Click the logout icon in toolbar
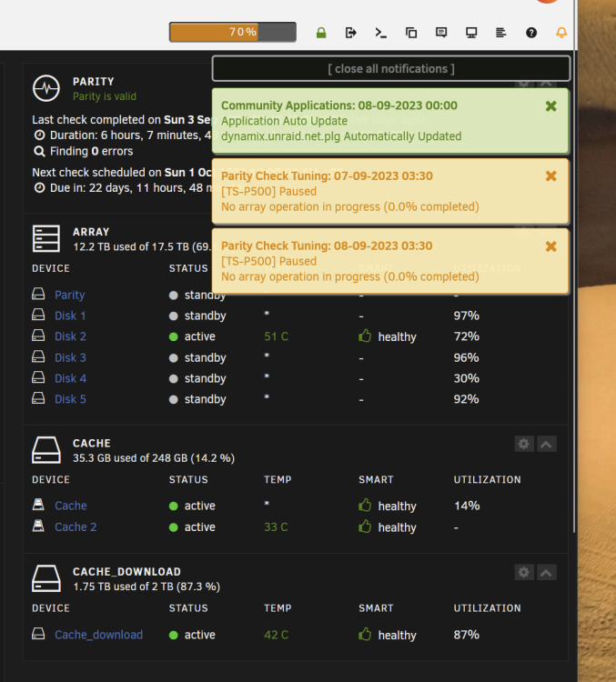The height and width of the screenshot is (682, 616). click(351, 33)
